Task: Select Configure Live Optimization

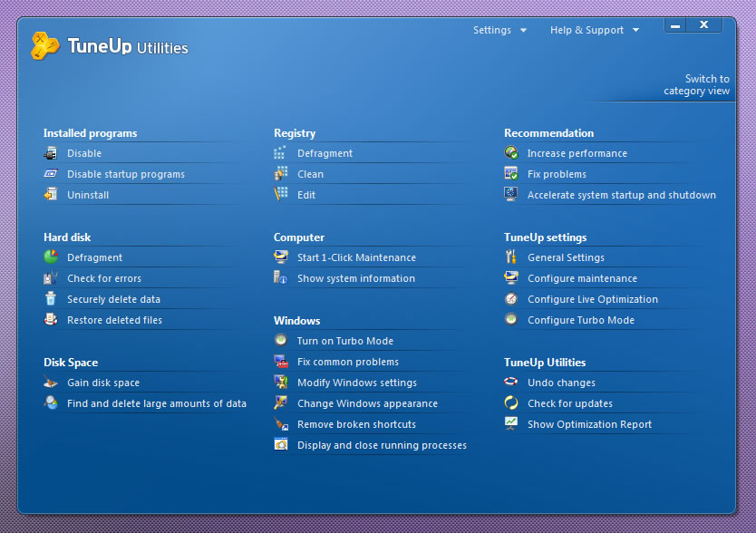Action: click(592, 299)
